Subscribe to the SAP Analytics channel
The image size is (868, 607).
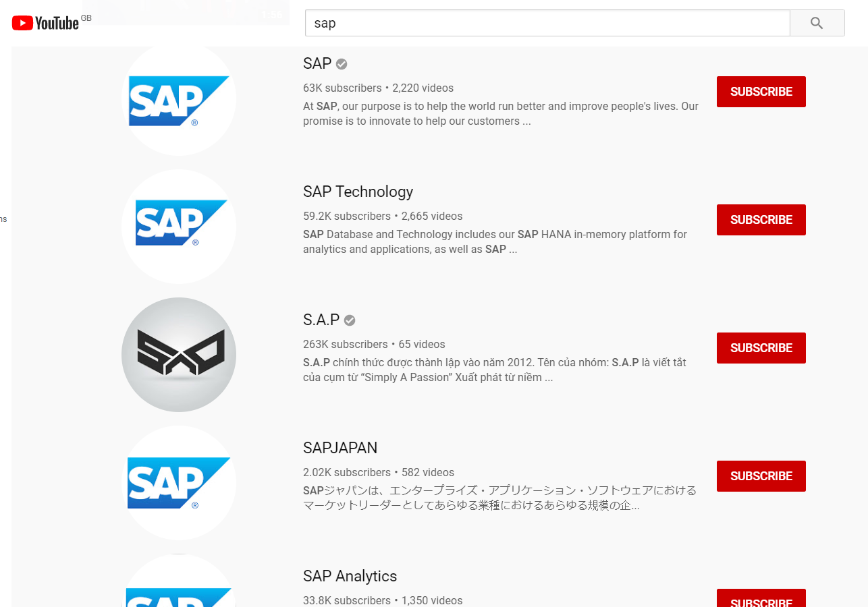coord(761,599)
